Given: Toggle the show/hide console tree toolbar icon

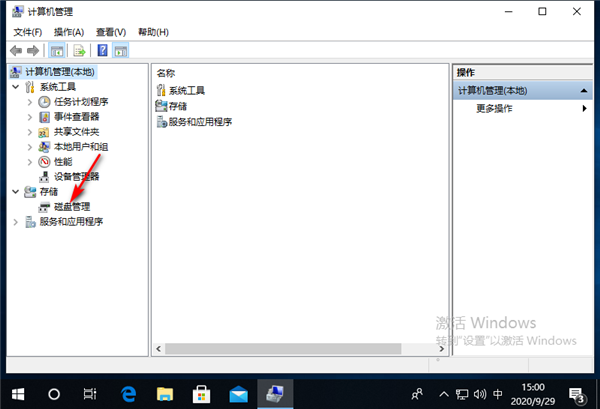Looking at the screenshot, I should click(x=57, y=51).
